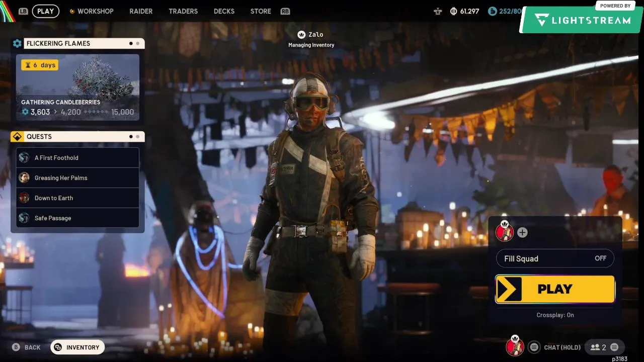
Task: Open the Gathering Candleberries event card
Action: [77, 87]
